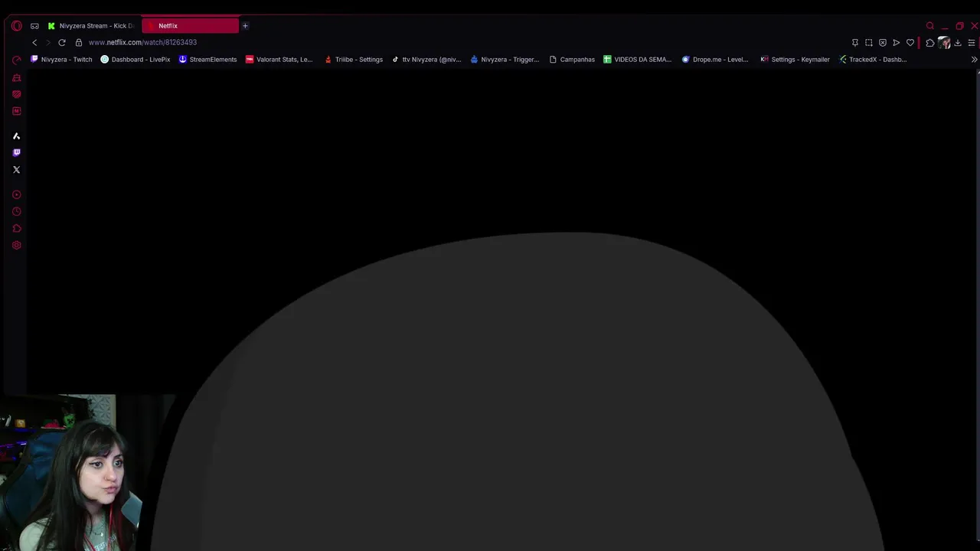Screen dimensions: 980x551
Task: Open the striped GX Cleaner sidebar icon
Action: [x=16, y=94]
